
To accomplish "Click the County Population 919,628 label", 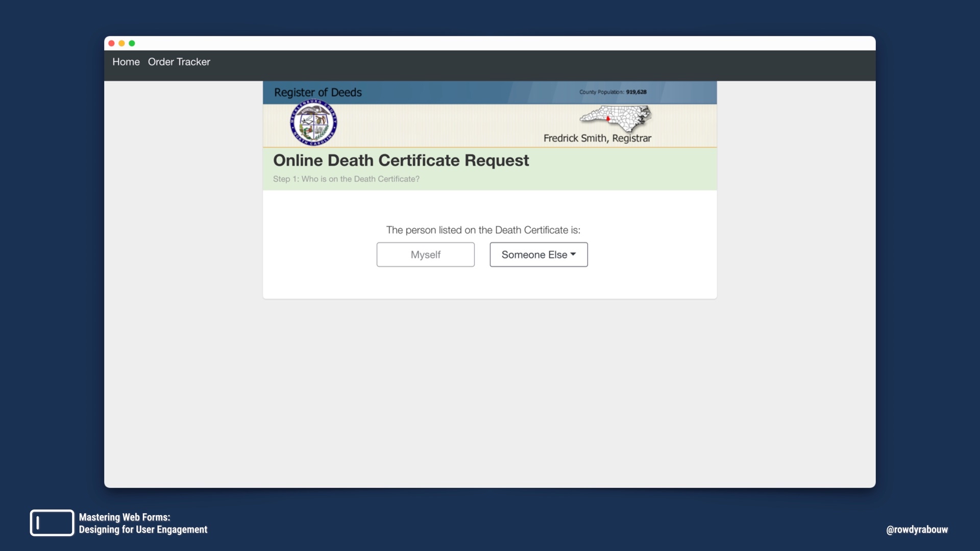I will (612, 92).
